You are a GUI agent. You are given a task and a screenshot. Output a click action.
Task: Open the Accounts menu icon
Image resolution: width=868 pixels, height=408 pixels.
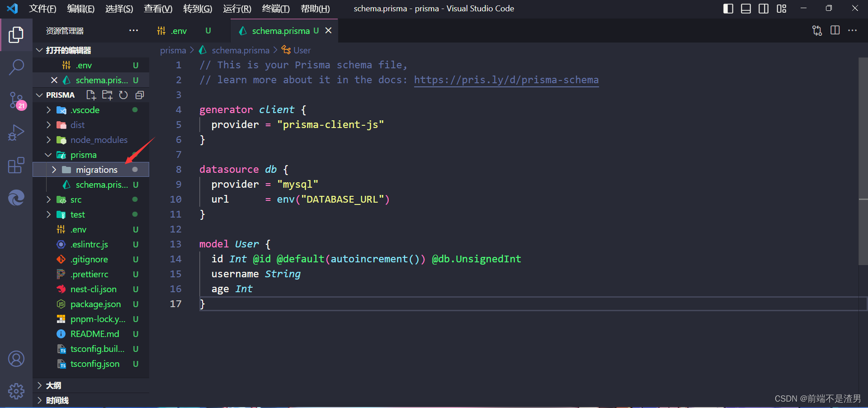[16, 359]
